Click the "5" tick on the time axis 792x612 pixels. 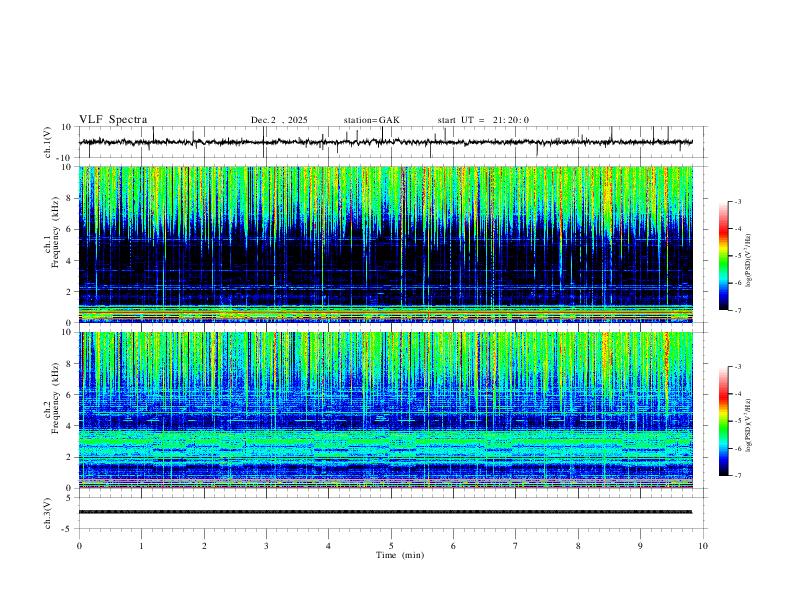391,546
